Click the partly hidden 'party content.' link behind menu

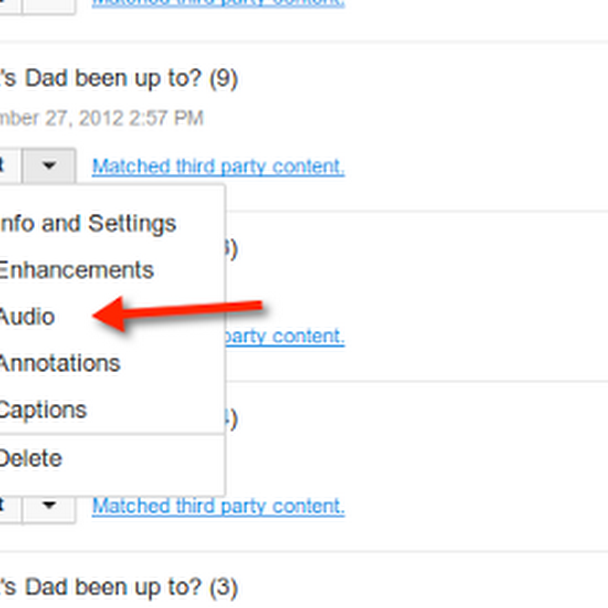285,336
